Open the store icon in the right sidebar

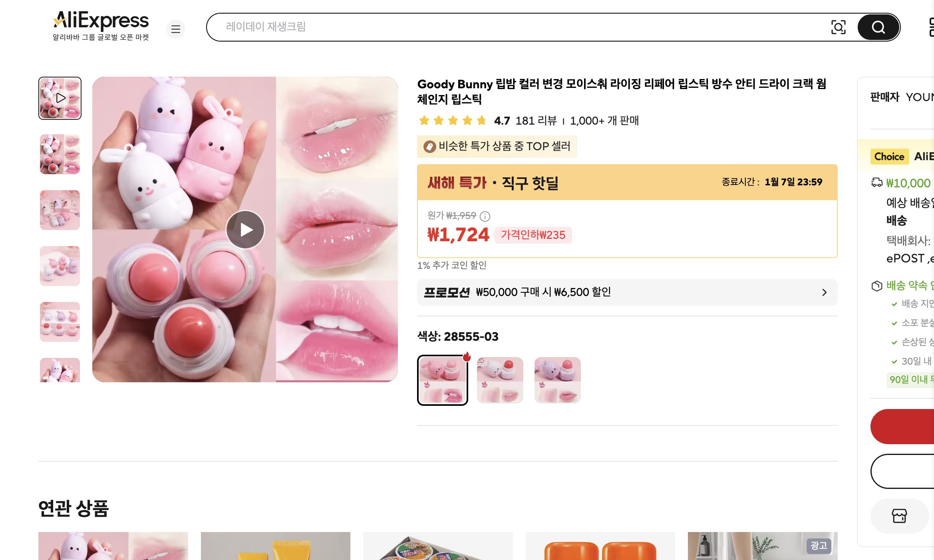coord(899,516)
